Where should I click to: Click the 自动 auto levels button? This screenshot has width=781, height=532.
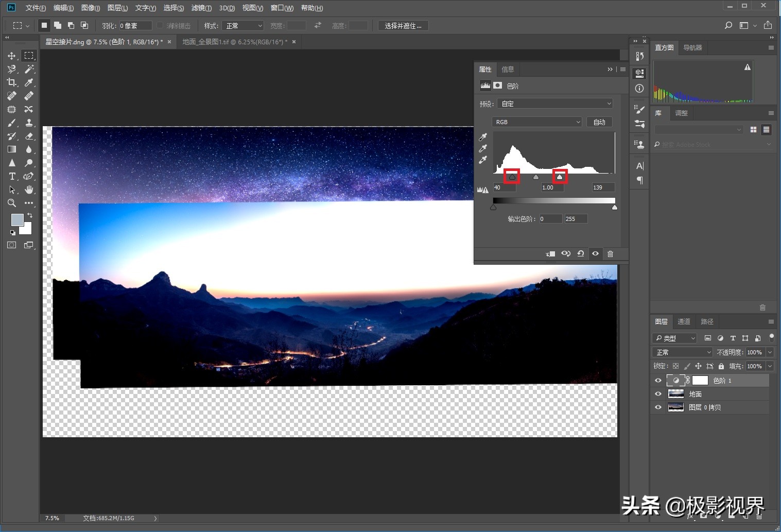pyautogui.click(x=599, y=122)
